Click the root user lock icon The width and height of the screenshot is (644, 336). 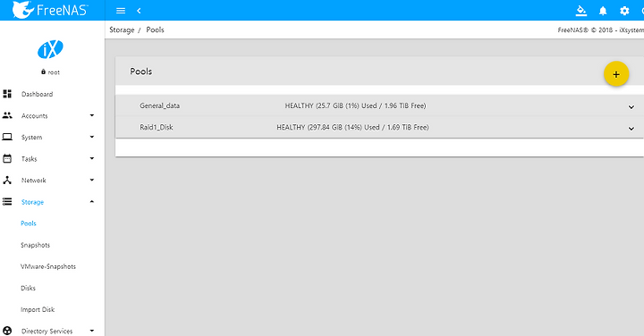tap(43, 71)
